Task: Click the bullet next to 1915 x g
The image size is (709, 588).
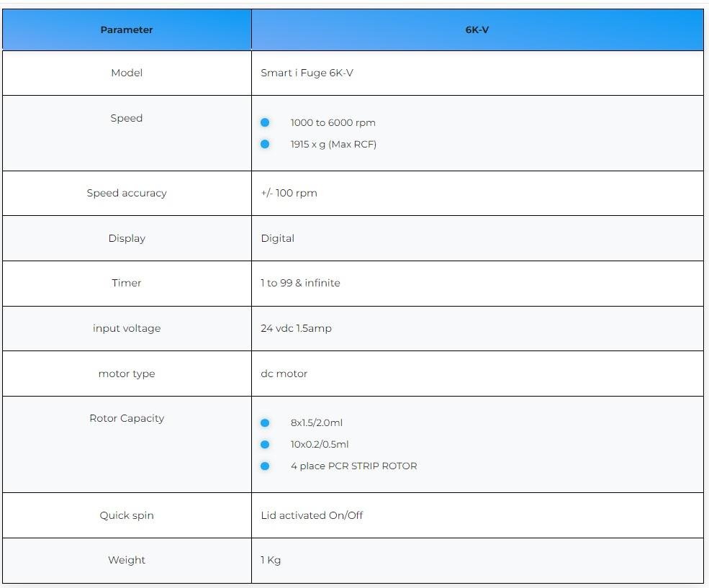Action: pyautogui.click(x=265, y=144)
